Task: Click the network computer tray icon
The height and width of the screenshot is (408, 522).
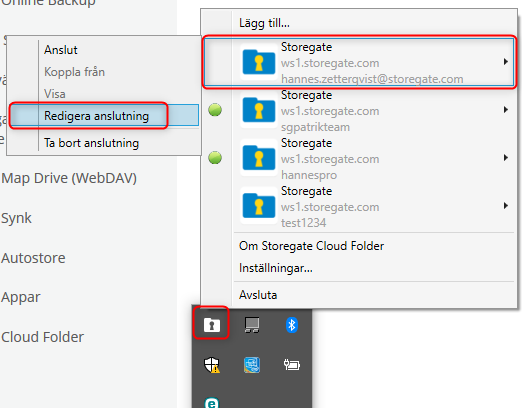Action: point(252,325)
